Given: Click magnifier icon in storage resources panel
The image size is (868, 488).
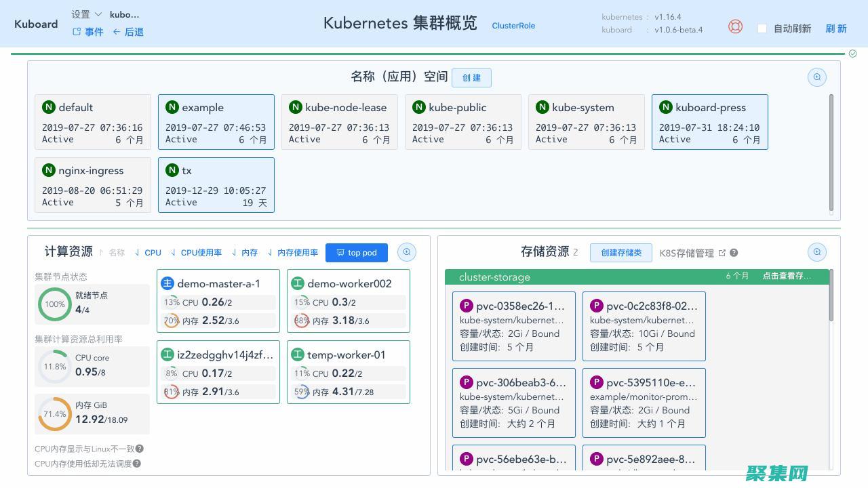Looking at the screenshot, I should 816,252.
